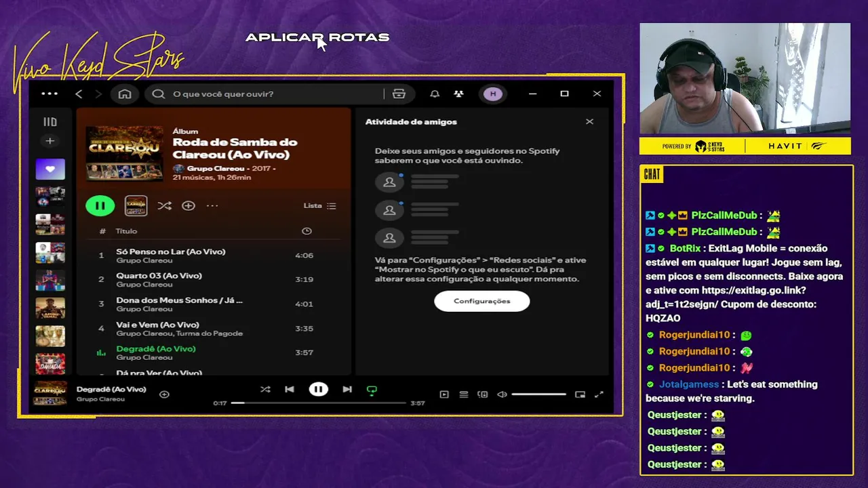Mute with the volume speaker icon
Screen dimensions: 868x488
coord(502,394)
